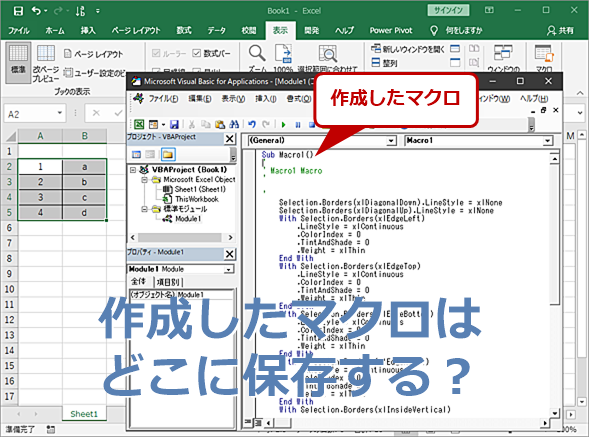Click the 共有 share button

[x=560, y=30]
